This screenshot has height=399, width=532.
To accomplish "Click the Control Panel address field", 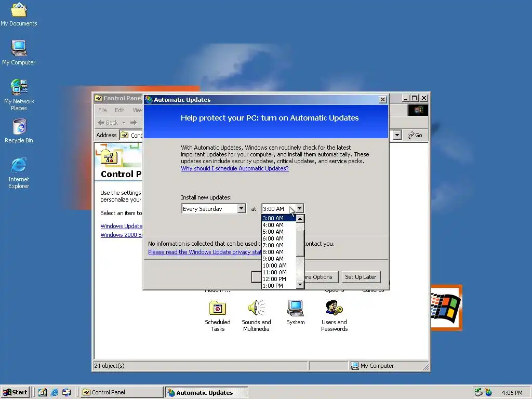I will point(131,135).
